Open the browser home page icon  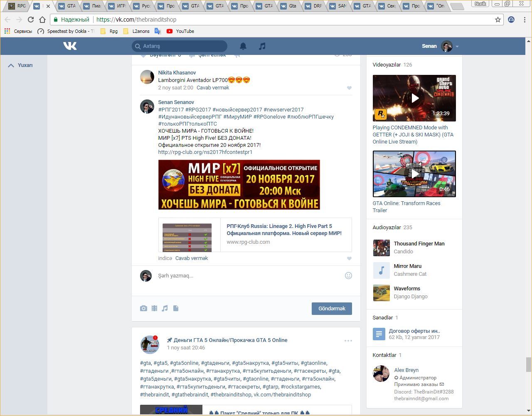coord(42,20)
